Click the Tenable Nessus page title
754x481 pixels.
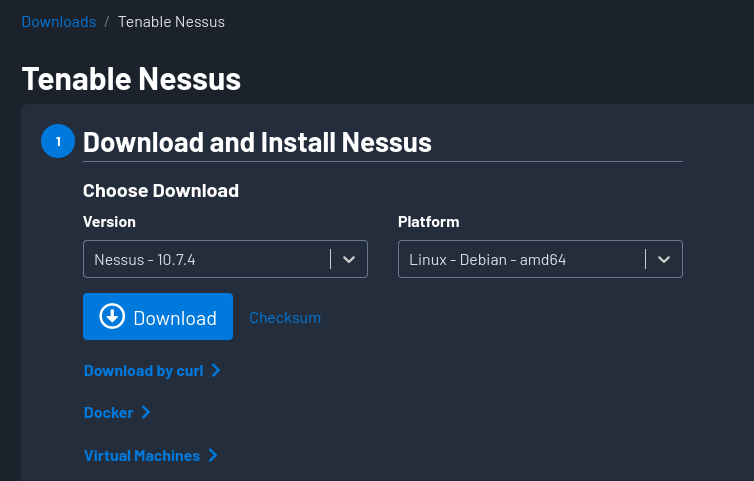131,78
